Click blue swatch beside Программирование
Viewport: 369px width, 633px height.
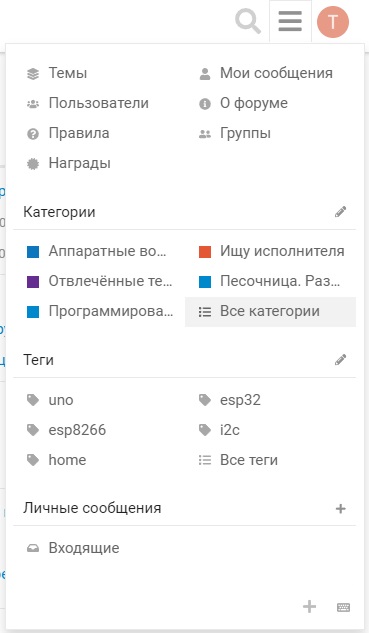click(33, 312)
